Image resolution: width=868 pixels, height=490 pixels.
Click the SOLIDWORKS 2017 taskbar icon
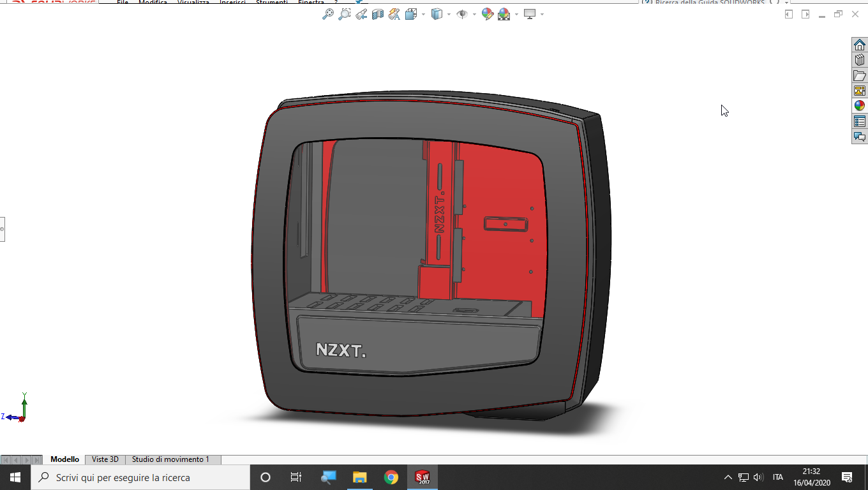tap(423, 477)
